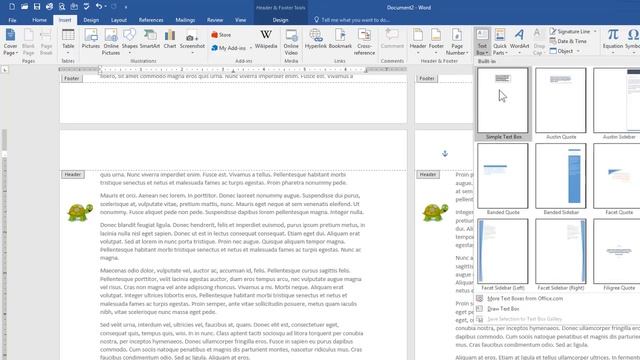The image size is (640, 360).
Task: Switch to the References tab
Action: (x=151, y=20)
